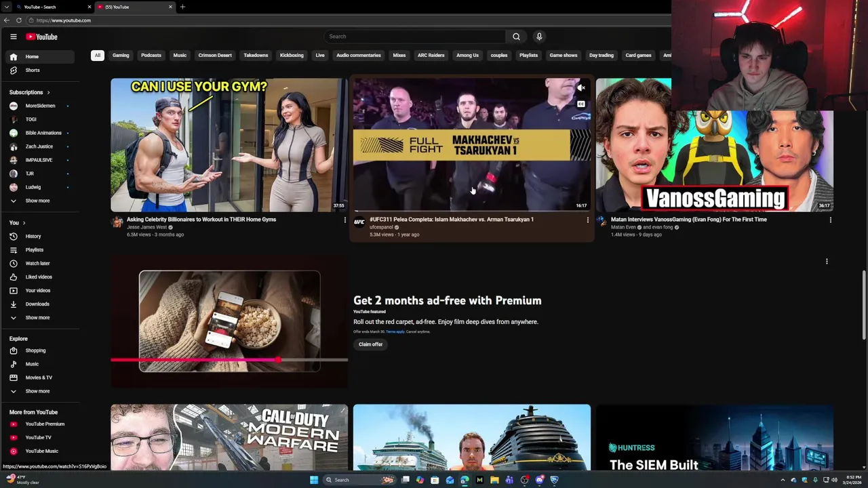Go back with the browser arrow
The image size is (868, 488).
6,20
